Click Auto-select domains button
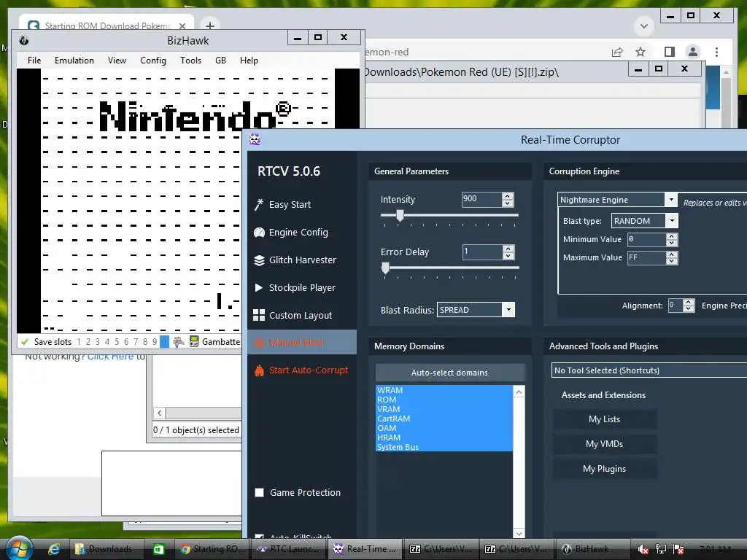The height and width of the screenshot is (560, 747). tap(449, 373)
